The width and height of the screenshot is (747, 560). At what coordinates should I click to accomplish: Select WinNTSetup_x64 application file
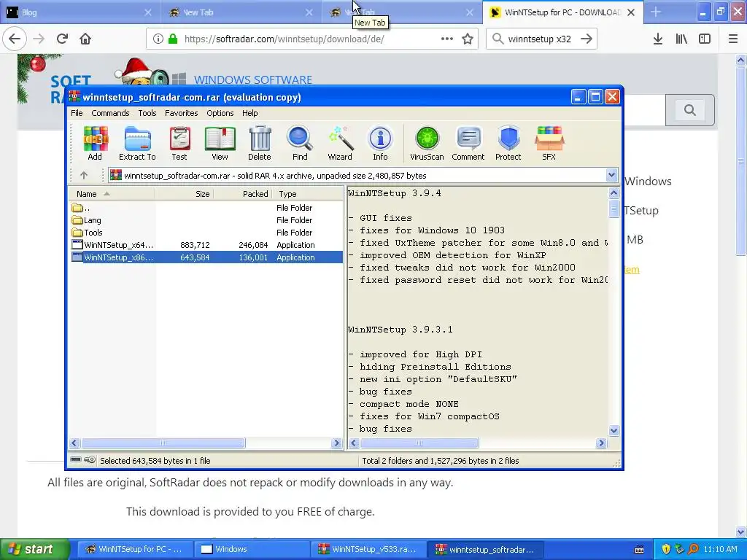pos(206,245)
